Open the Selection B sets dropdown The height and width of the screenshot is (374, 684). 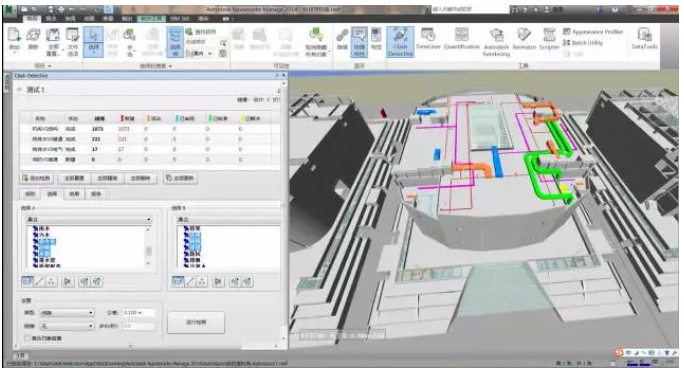pyautogui.click(x=229, y=219)
